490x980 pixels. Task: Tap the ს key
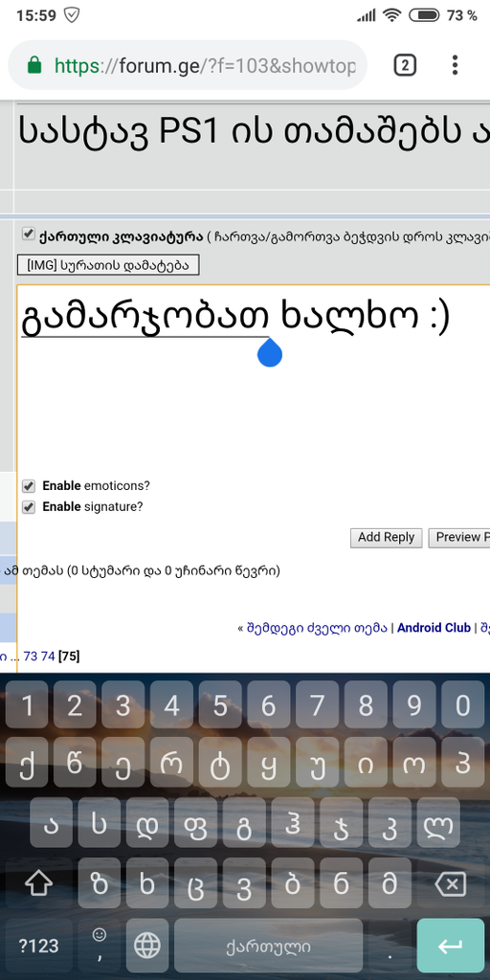(100, 822)
